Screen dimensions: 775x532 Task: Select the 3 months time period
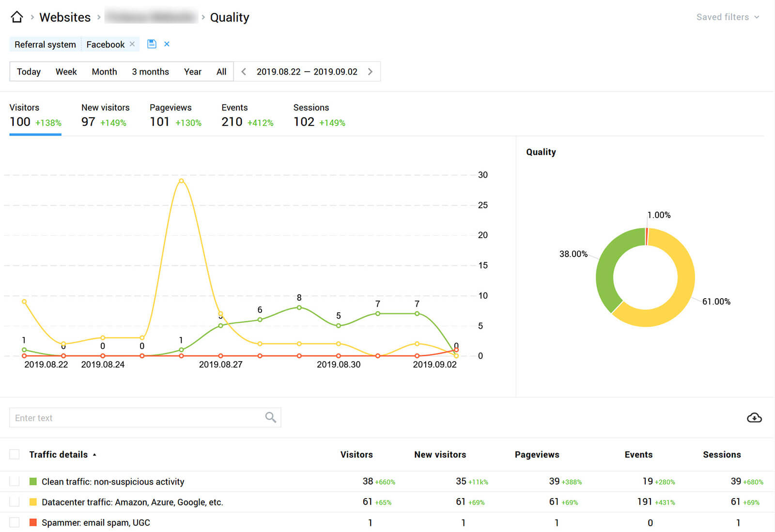(x=150, y=72)
